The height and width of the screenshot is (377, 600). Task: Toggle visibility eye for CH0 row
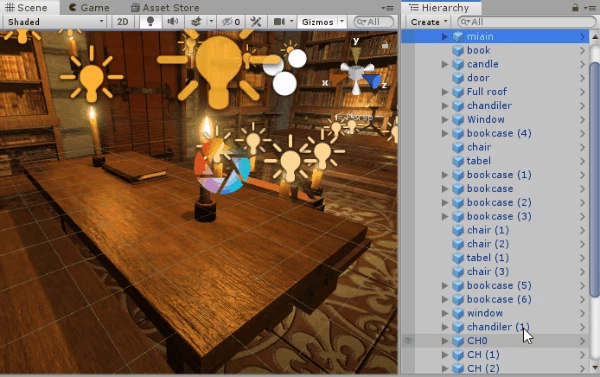pyautogui.click(x=408, y=340)
